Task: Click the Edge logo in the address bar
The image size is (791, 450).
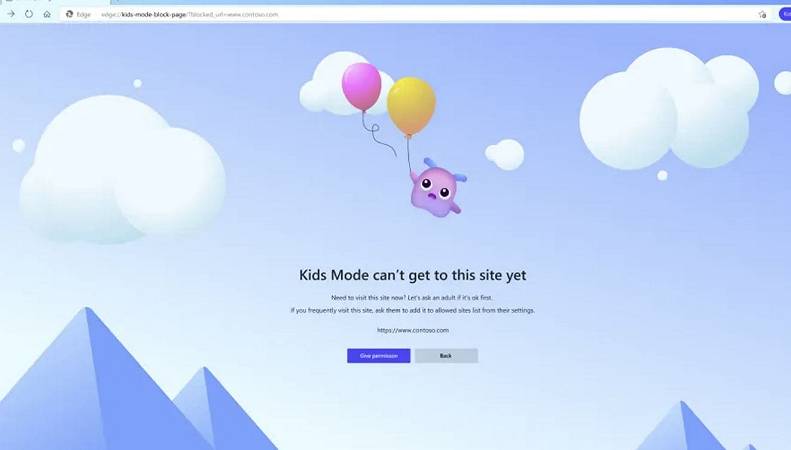Action: (x=70, y=14)
